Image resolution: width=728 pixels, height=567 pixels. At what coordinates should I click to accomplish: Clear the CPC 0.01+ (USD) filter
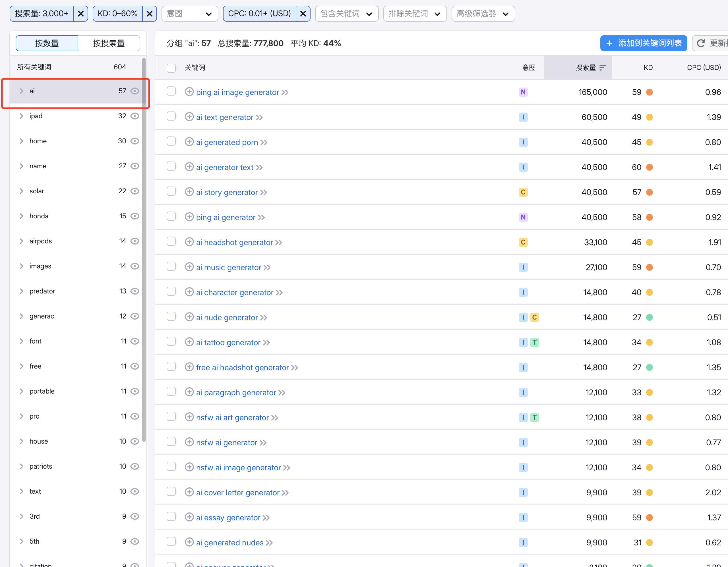(303, 14)
